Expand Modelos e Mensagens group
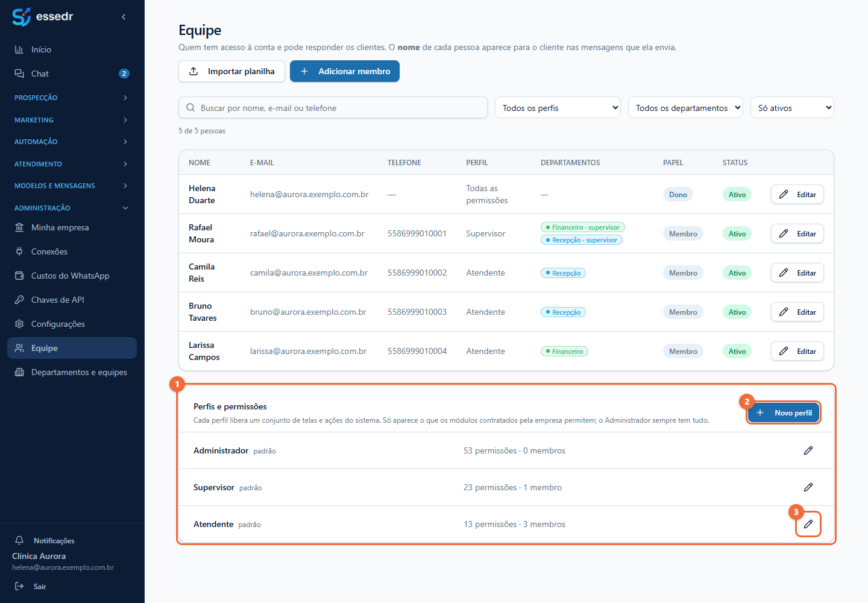This screenshot has width=868, height=603. coord(72,186)
